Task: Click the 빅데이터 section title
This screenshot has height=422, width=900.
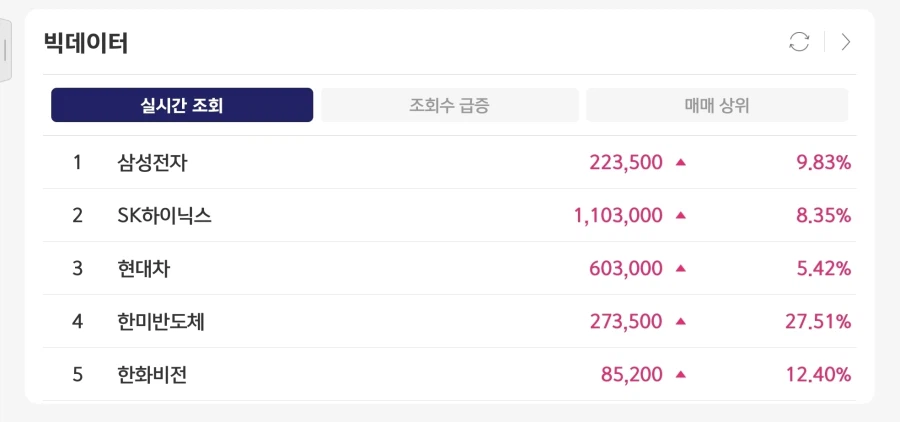Action: (x=86, y=43)
